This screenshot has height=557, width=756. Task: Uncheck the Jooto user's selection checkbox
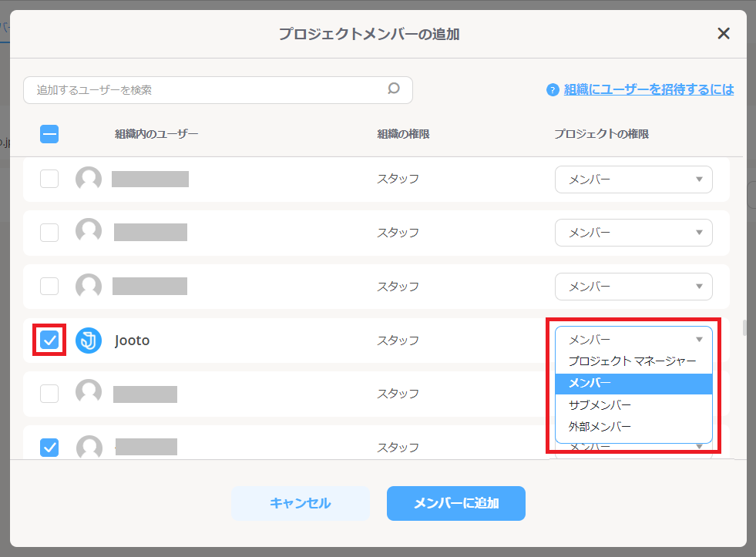click(x=49, y=340)
